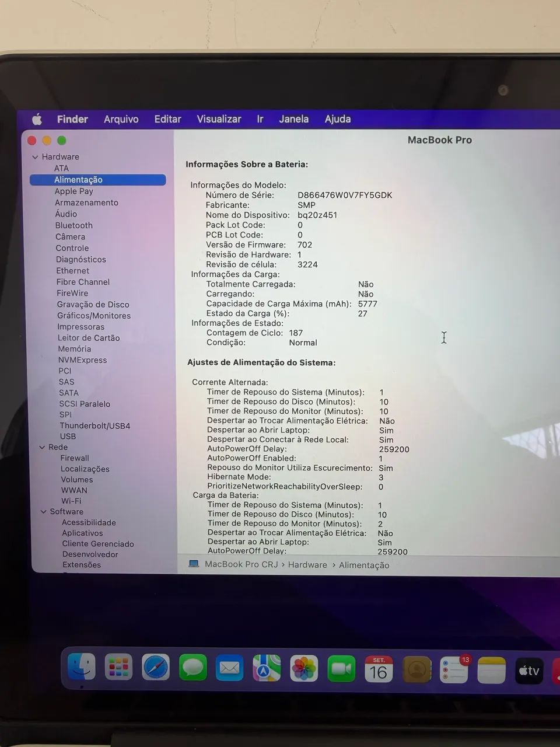
Task: Select Diagnósticos in the sidebar
Action: click(x=80, y=259)
